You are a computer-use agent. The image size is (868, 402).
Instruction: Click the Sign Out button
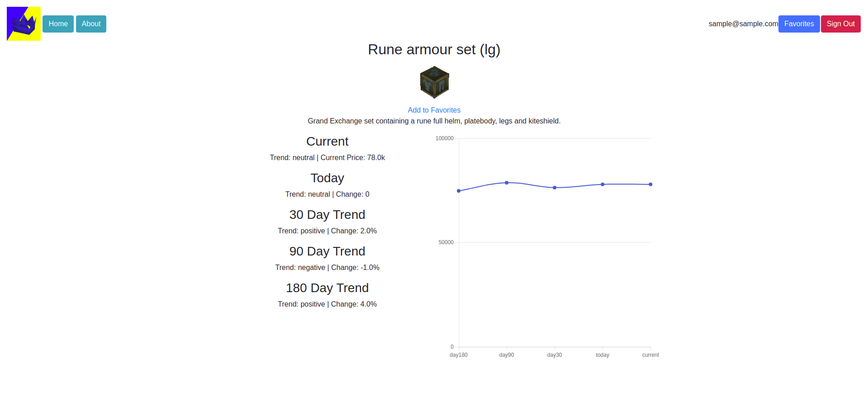(x=840, y=24)
